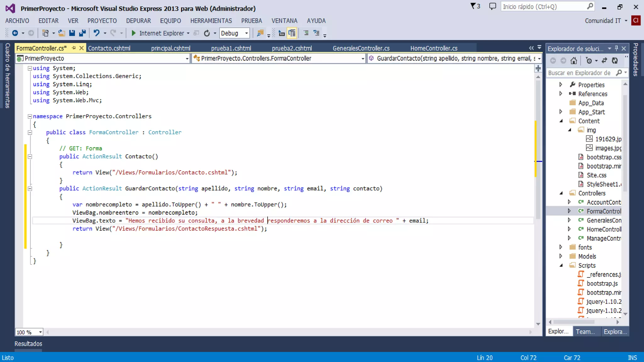Open the Debug configuration dropdown

click(247, 33)
